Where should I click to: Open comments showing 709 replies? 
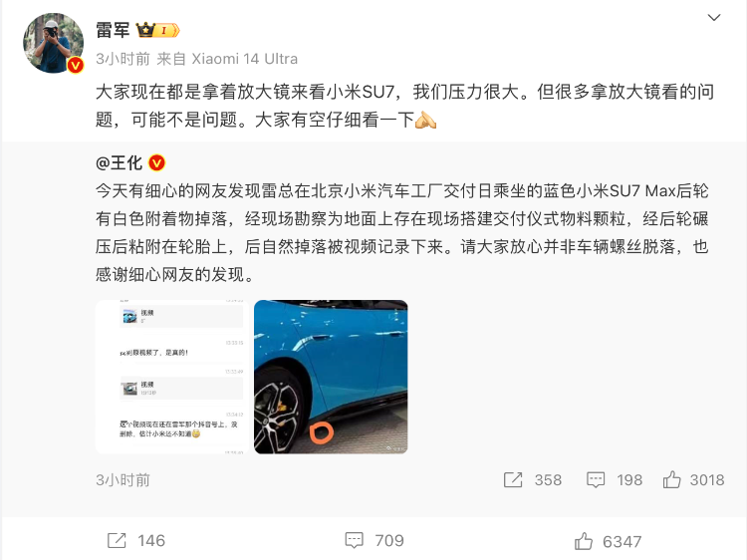click(x=354, y=540)
